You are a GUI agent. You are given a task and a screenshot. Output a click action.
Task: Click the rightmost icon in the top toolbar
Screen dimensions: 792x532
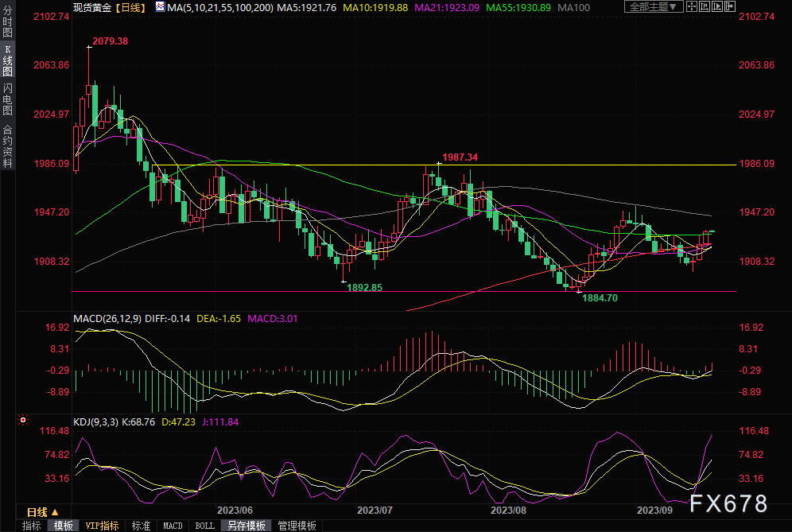tap(728, 7)
